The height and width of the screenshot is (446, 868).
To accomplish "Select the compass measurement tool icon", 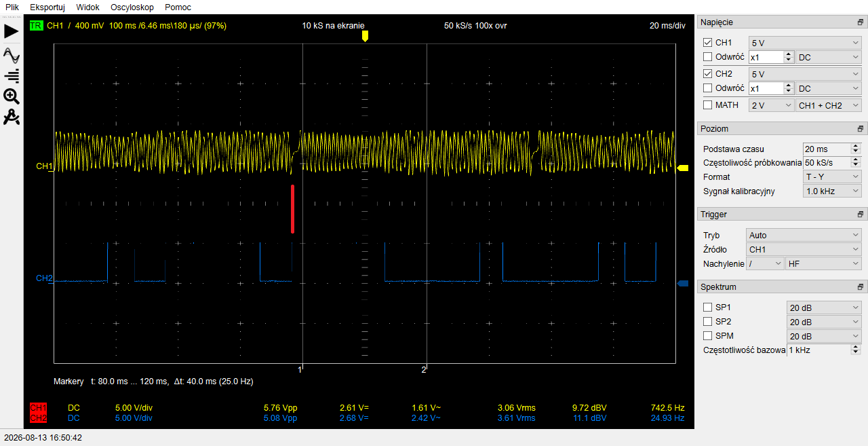I will tap(12, 117).
